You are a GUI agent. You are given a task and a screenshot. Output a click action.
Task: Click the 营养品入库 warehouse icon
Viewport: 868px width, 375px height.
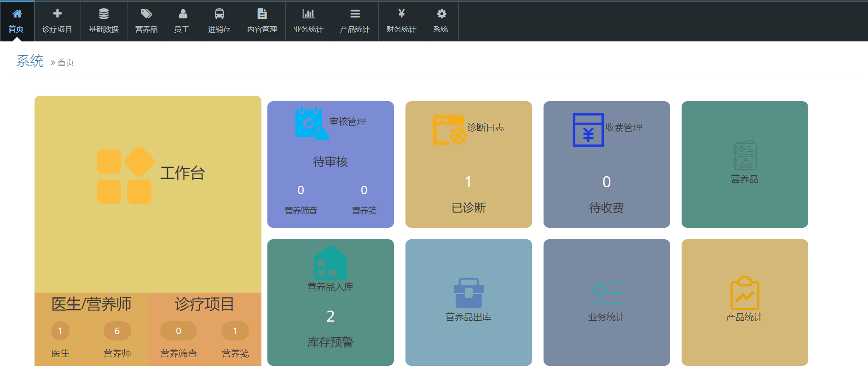pyautogui.click(x=330, y=262)
